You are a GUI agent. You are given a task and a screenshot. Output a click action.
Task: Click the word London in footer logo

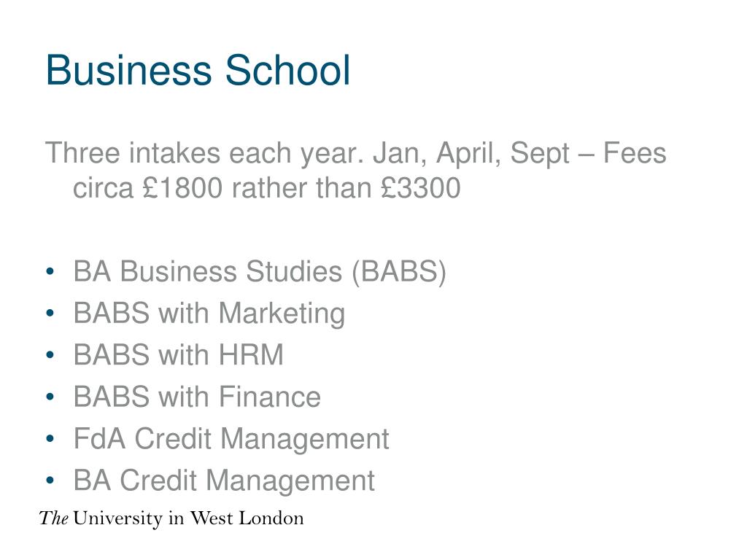(271, 518)
